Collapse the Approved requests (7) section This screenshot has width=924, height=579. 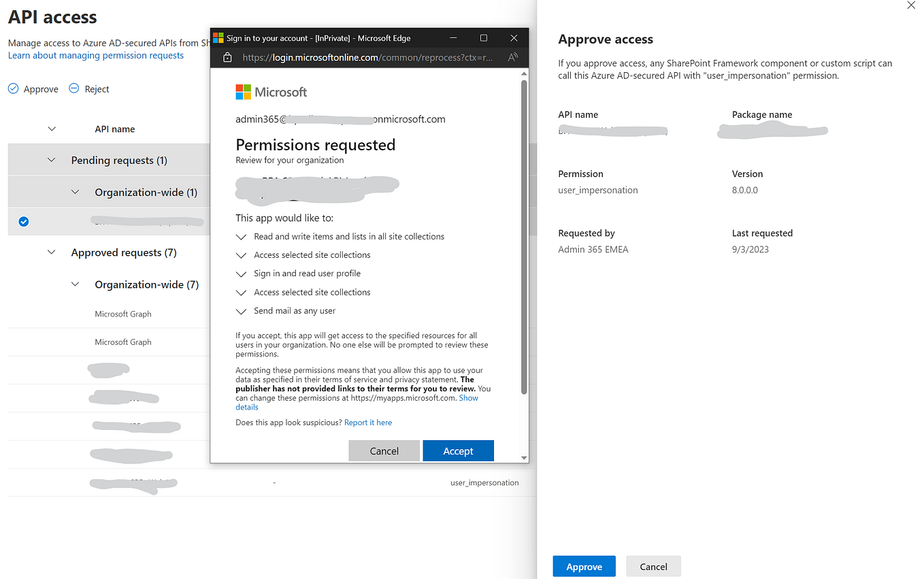pyautogui.click(x=52, y=252)
